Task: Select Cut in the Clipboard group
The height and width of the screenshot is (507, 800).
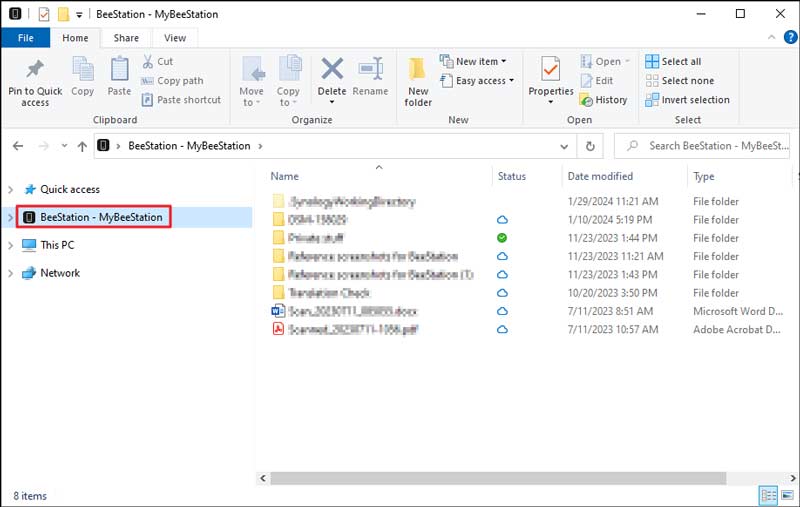Action: tap(158, 62)
